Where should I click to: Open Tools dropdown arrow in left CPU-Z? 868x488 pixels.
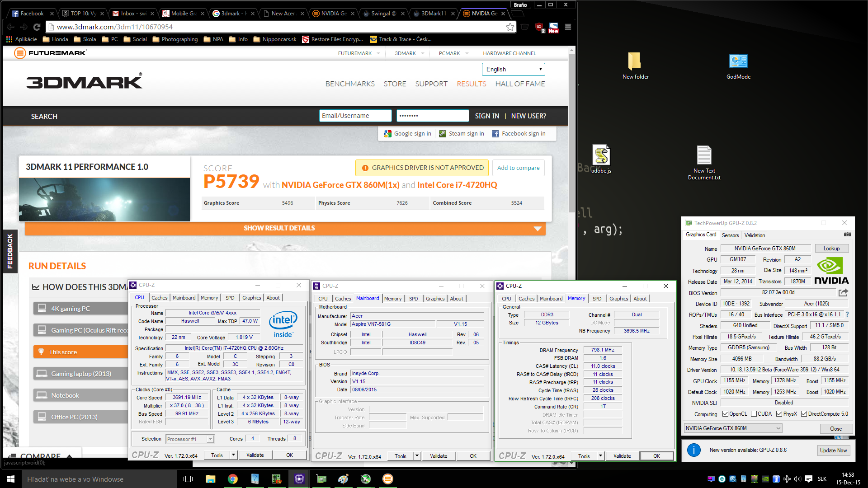(234, 455)
